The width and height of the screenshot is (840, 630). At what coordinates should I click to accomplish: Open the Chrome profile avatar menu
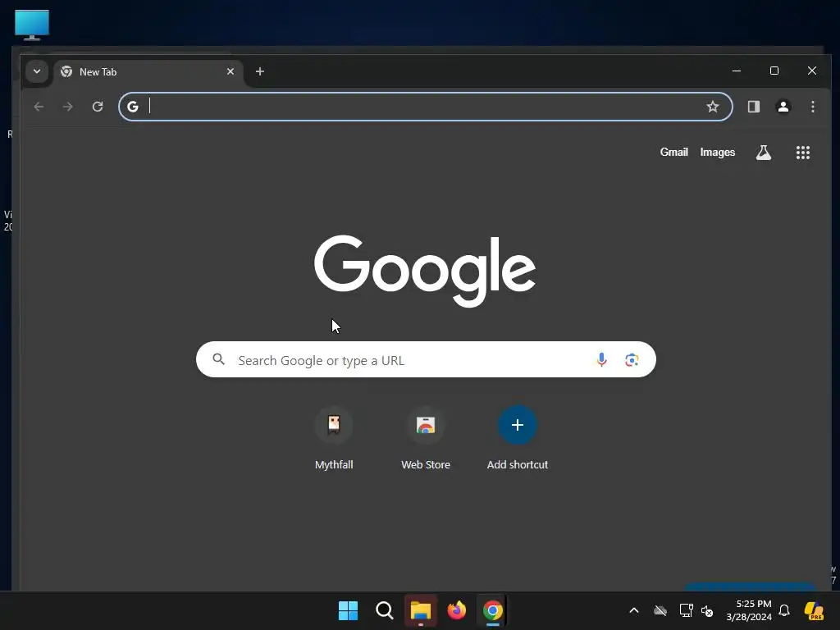[783, 107]
